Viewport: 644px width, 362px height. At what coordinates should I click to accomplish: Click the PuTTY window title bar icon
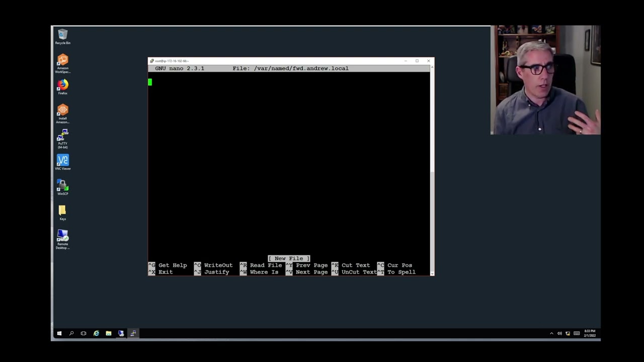pyautogui.click(x=152, y=61)
